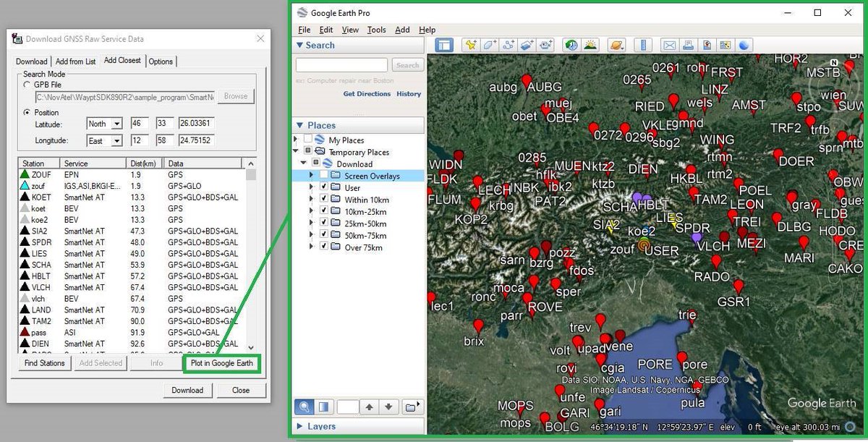The image size is (868, 442).
Task: Click Plot in Google Earth
Action: point(221,362)
